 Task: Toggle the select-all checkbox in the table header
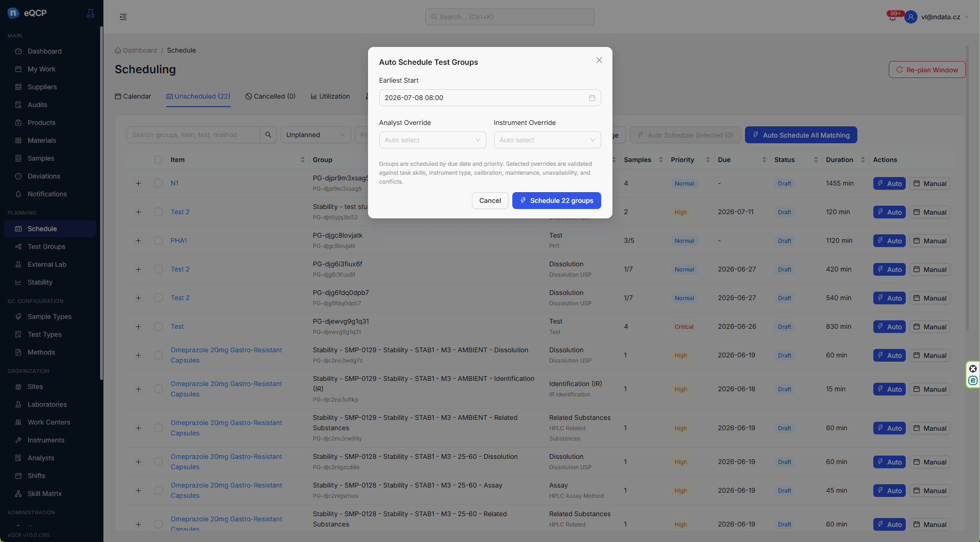[x=158, y=160]
